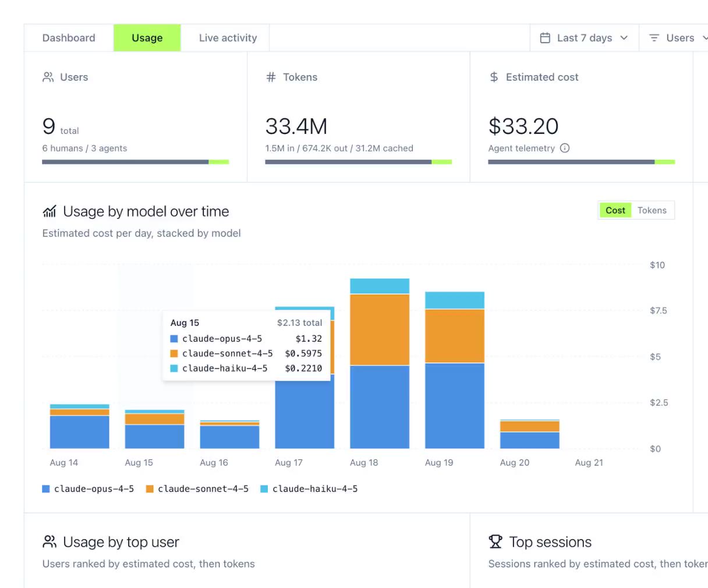The height and width of the screenshot is (588, 708).
Task: Click the calendar icon beside Last 7 days
Action: point(545,38)
